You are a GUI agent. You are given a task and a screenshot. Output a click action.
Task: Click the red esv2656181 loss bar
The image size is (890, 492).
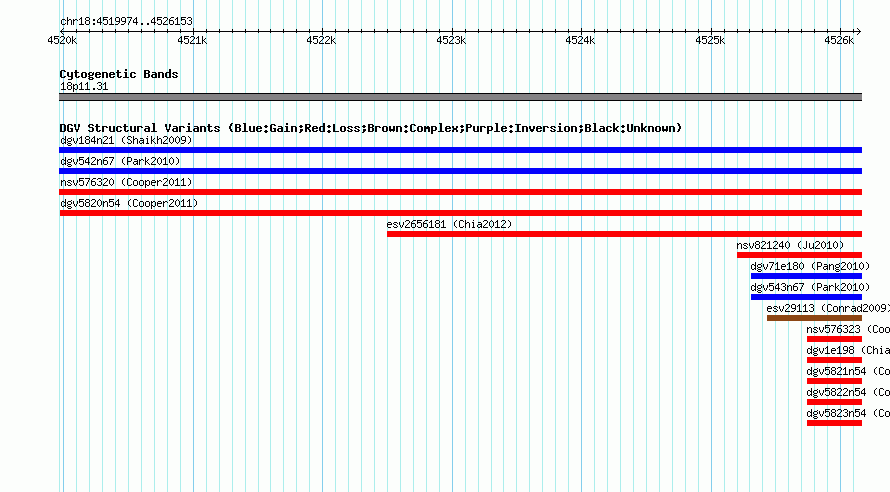[624, 234]
